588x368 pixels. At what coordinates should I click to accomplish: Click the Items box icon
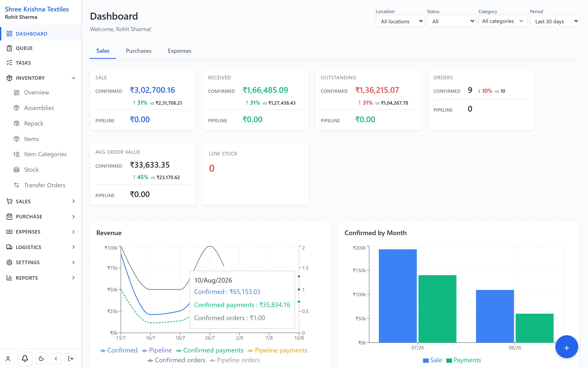click(x=17, y=139)
